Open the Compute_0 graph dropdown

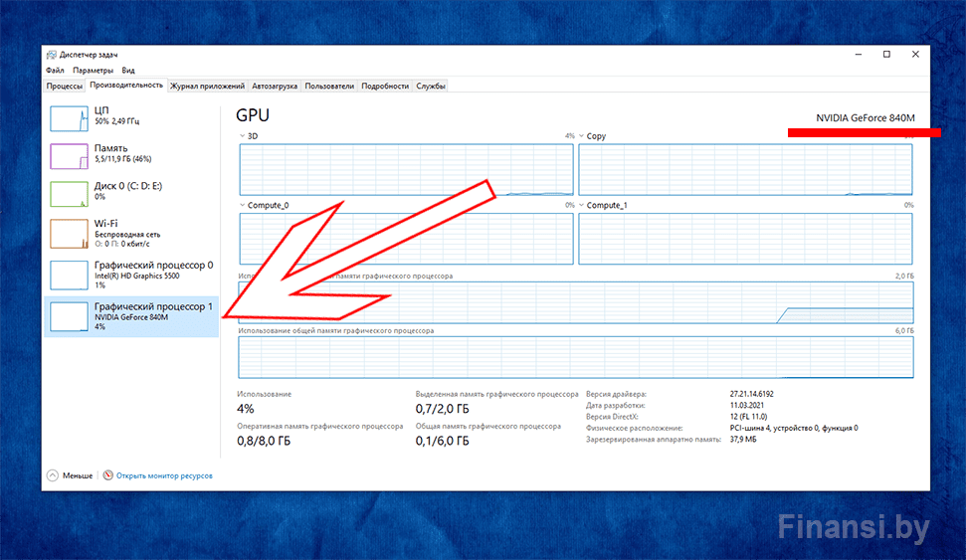tap(242, 205)
